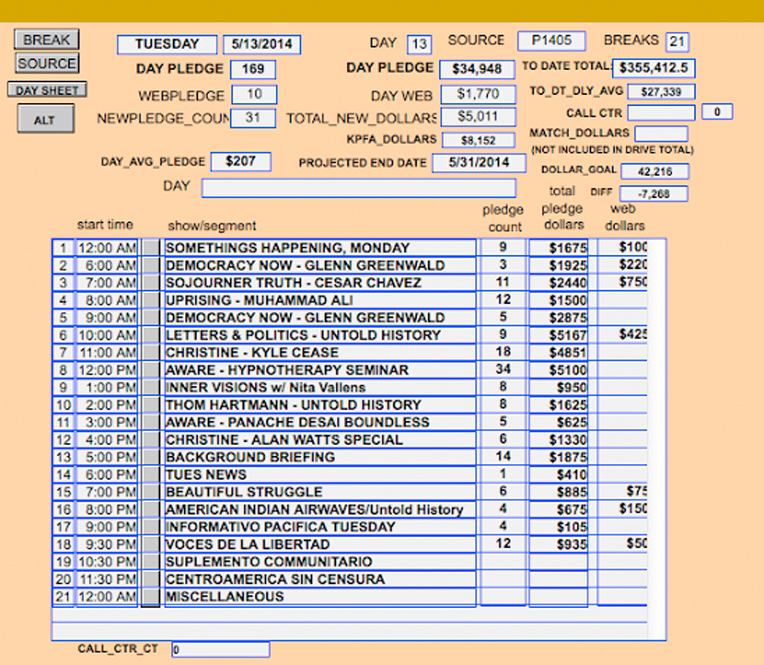Select the Uprising - Muhammad Ali show name
764x665 pixels.
pyautogui.click(x=319, y=300)
